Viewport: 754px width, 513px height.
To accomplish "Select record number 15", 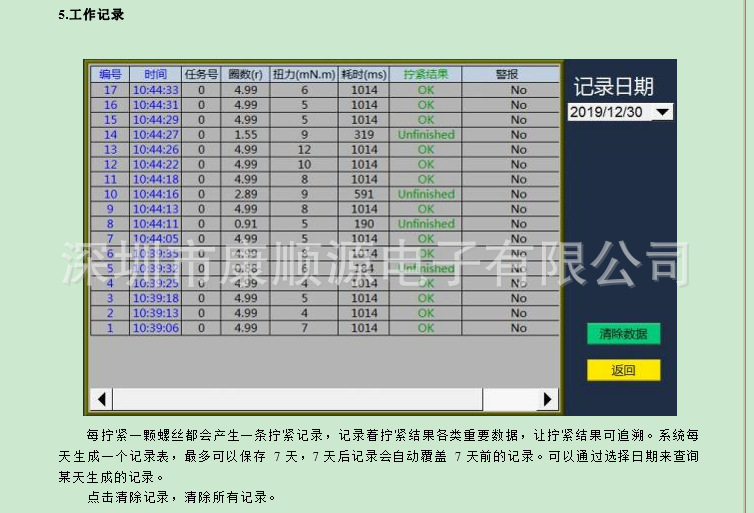I will pos(110,120).
